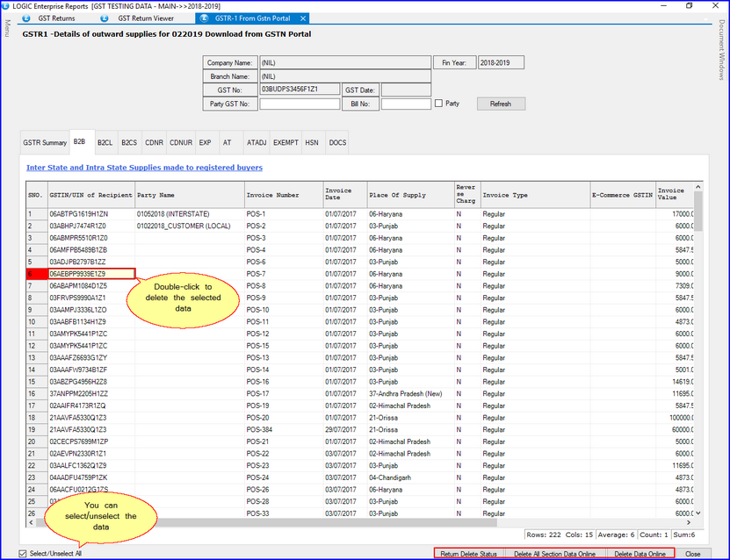Click the Refresh button

point(501,104)
